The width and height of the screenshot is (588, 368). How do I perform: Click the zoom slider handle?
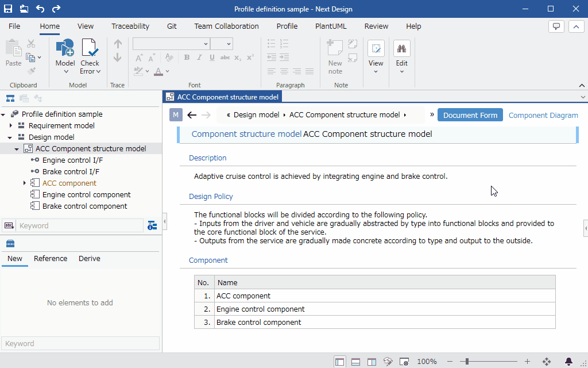(466, 362)
